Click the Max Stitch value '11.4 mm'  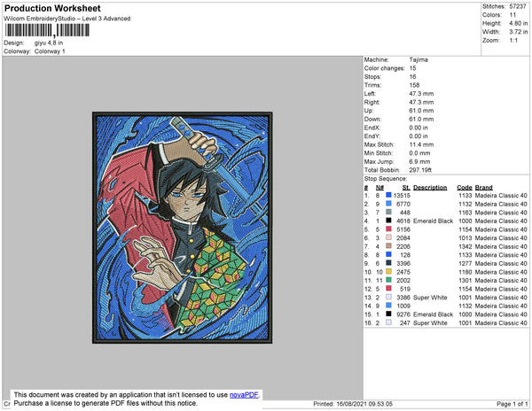(x=421, y=144)
